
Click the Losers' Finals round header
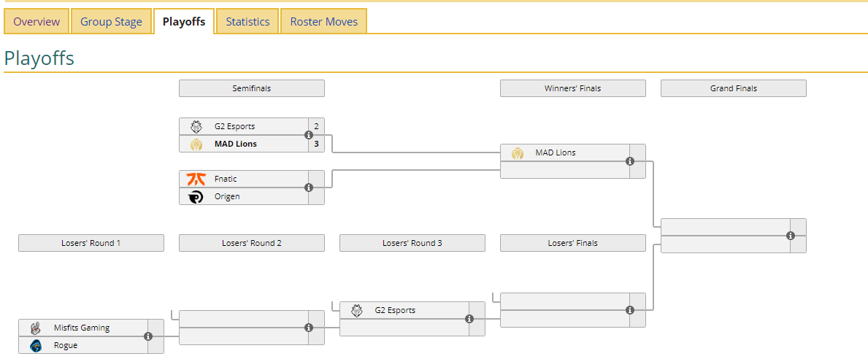click(x=573, y=243)
